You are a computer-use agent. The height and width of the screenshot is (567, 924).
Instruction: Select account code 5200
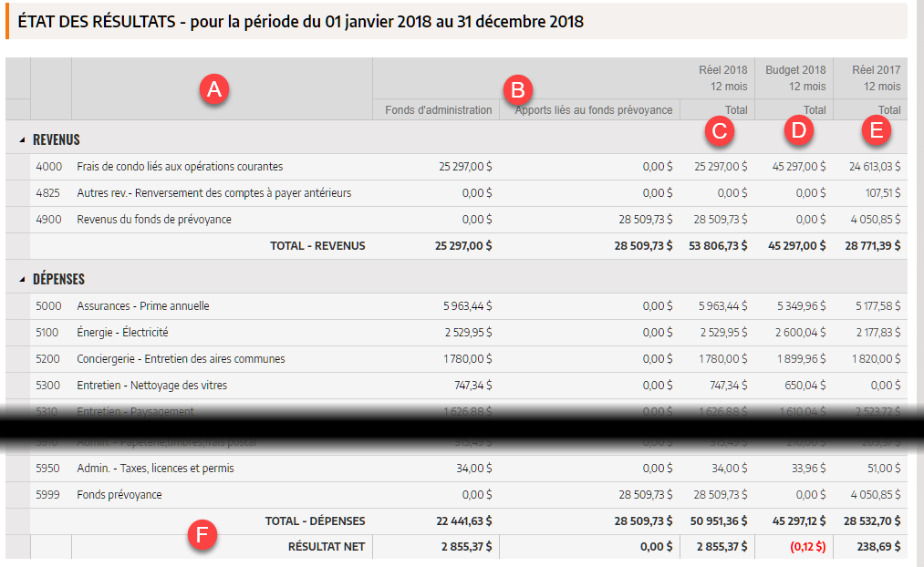(x=47, y=359)
